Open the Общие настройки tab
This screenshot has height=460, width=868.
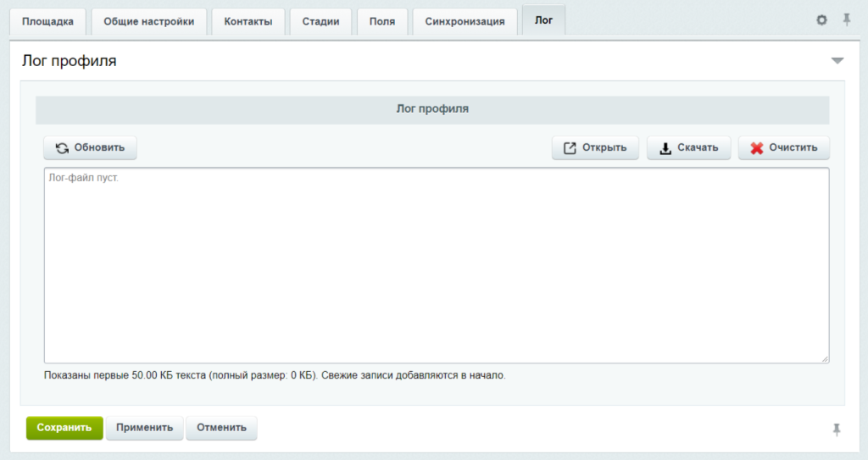[x=149, y=21]
